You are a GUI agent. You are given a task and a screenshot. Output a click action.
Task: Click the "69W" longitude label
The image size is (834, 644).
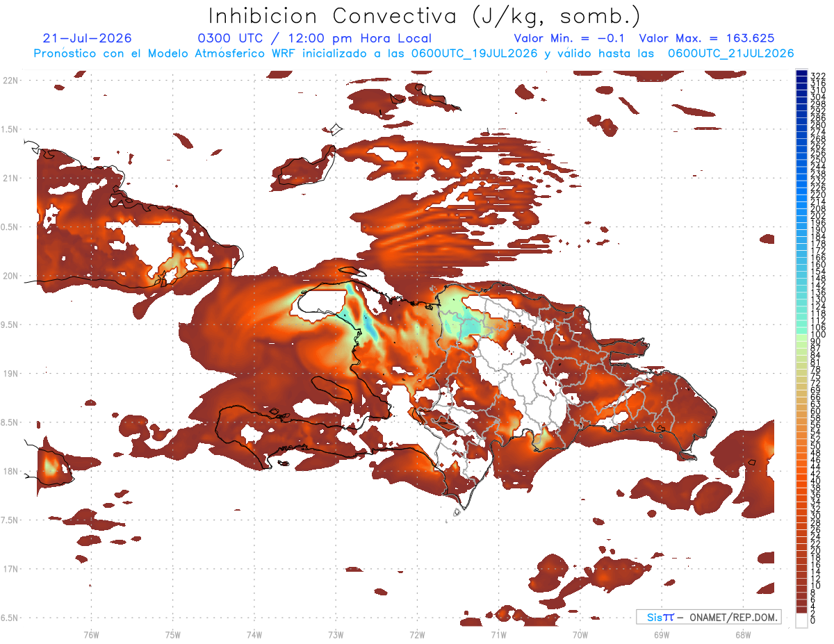(x=662, y=634)
